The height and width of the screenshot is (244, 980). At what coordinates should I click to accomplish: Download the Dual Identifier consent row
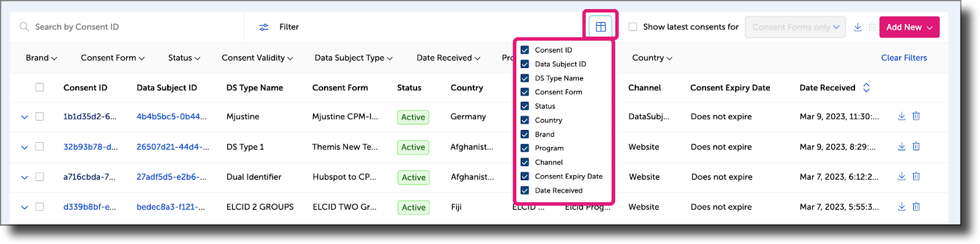[x=902, y=177]
